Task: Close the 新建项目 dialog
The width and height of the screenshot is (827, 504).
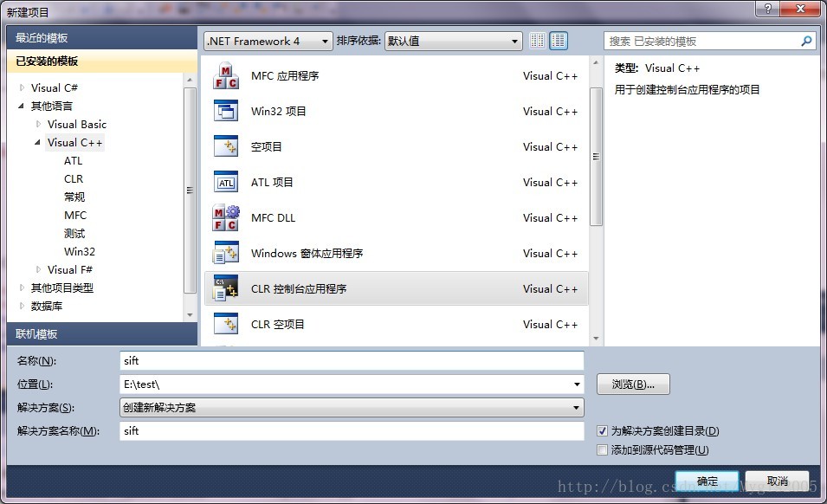Action: [800, 9]
